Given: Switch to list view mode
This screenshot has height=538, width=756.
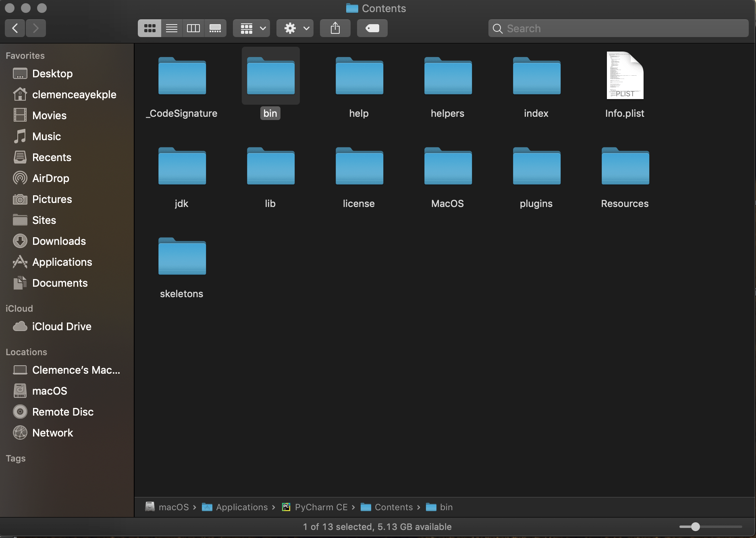Looking at the screenshot, I should point(172,28).
